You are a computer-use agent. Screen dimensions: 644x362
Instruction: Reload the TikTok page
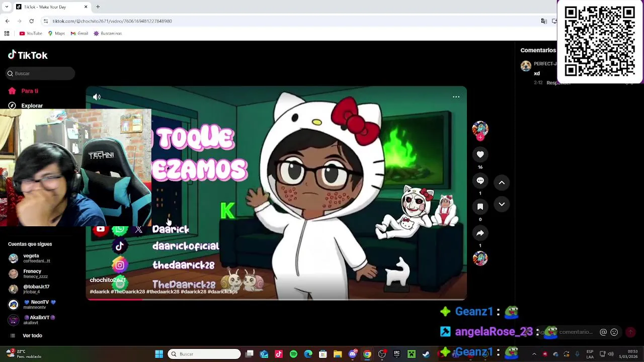pyautogui.click(x=31, y=21)
